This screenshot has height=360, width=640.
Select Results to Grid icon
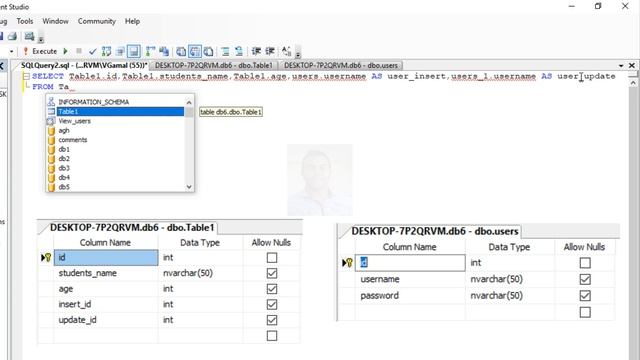coord(195,51)
